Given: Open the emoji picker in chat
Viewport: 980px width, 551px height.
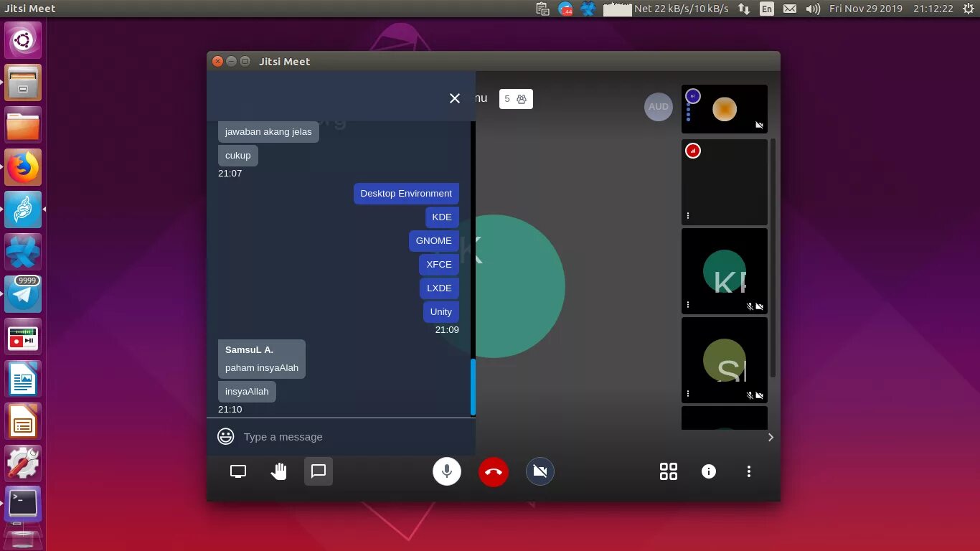Looking at the screenshot, I should [x=225, y=436].
